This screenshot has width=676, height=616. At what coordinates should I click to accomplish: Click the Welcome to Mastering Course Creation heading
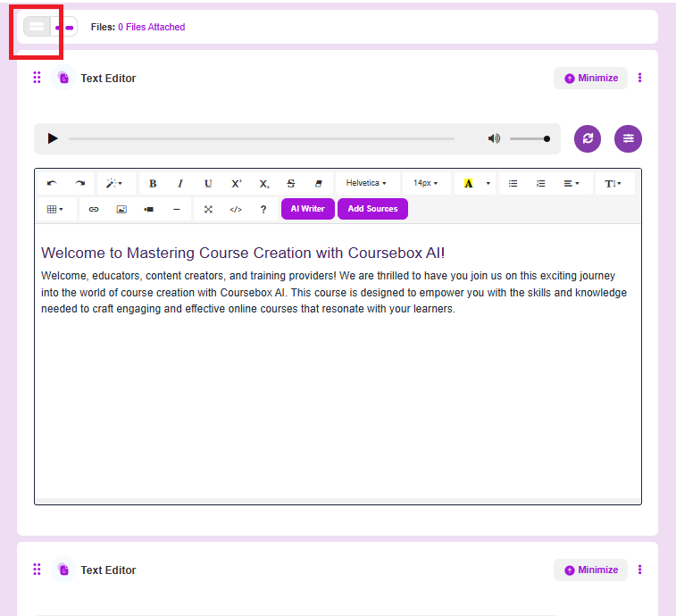click(243, 253)
